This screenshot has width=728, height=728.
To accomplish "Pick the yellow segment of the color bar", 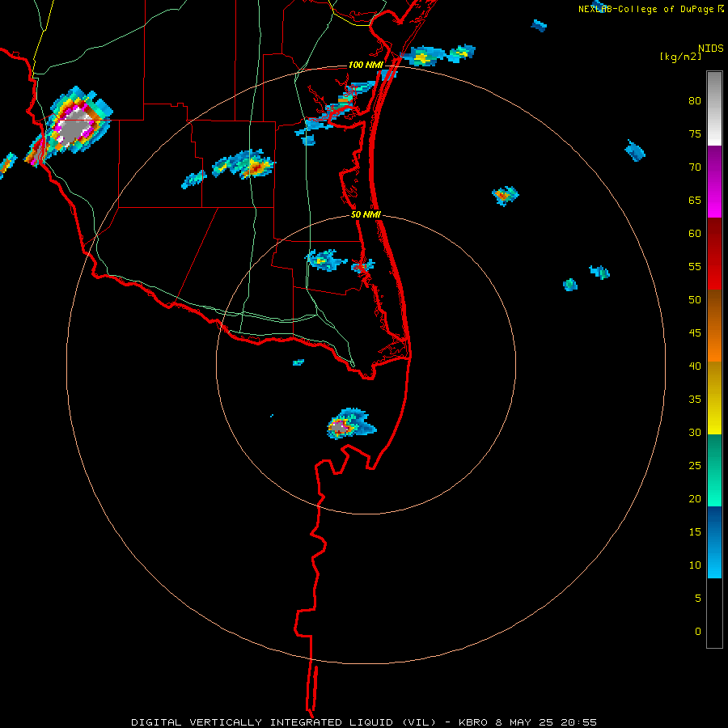I will pos(714,398).
